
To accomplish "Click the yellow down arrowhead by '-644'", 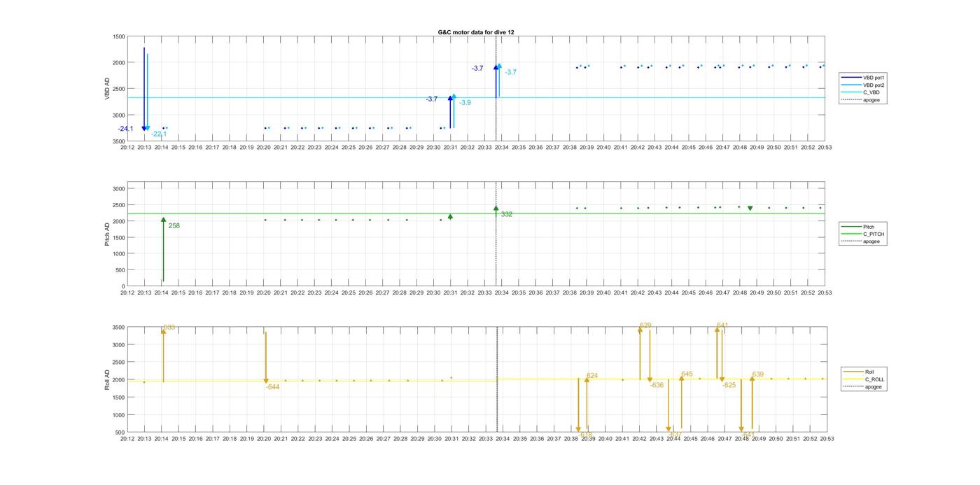I will (x=266, y=381).
